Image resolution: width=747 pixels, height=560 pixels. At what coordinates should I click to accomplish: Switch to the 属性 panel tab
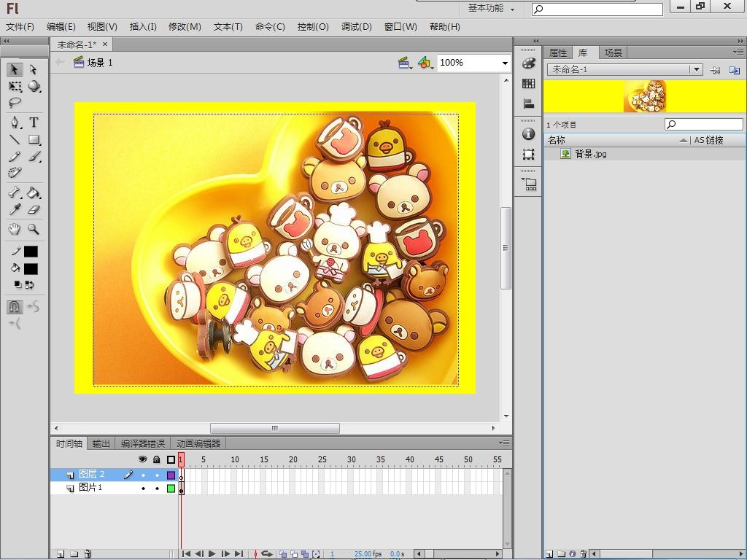click(558, 52)
